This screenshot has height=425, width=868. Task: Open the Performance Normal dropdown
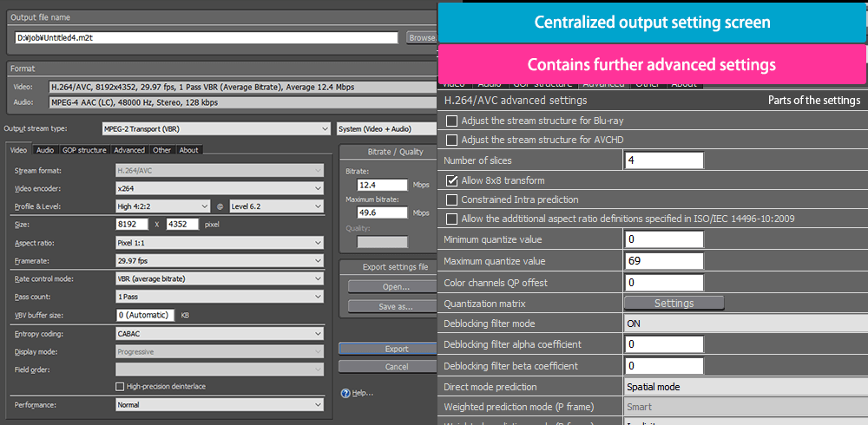tap(220, 404)
